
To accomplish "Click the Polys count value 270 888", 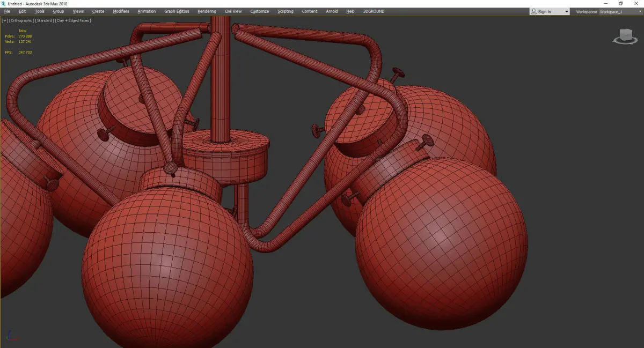I will (x=25, y=36).
